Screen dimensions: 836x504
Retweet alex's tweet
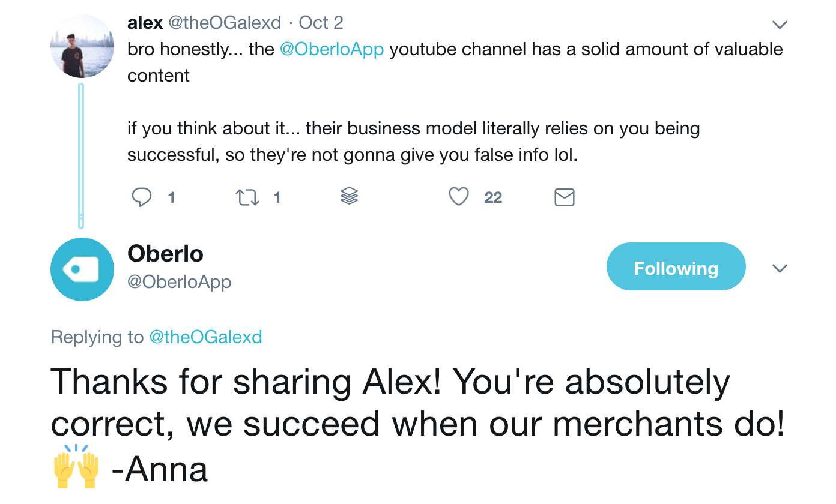(247, 197)
